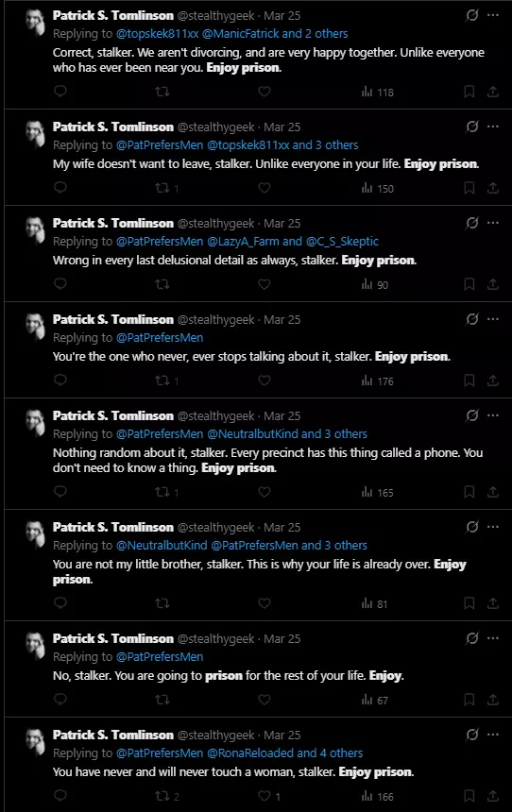Like the tweet that already has 1 like
Image resolution: width=512 pixels, height=812 pixels.
(265, 796)
